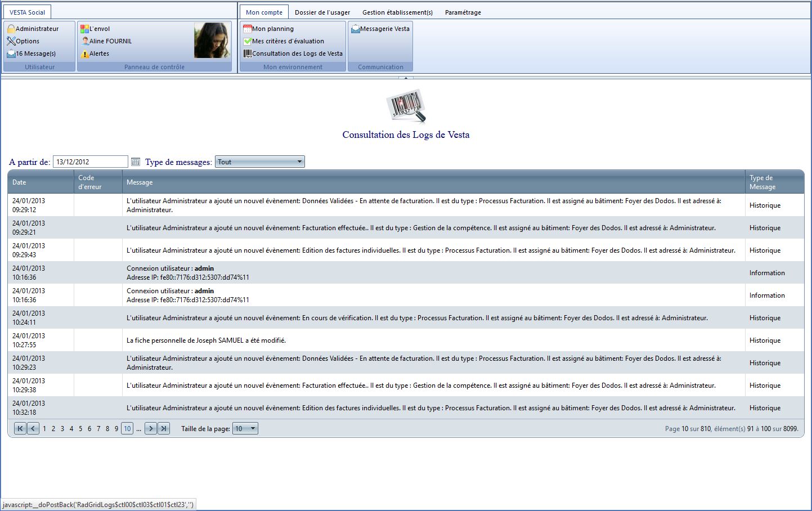Open the Paramétrage tab
Image resolution: width=812 pixels, height=511 pixels.
(x=463, y=12)
